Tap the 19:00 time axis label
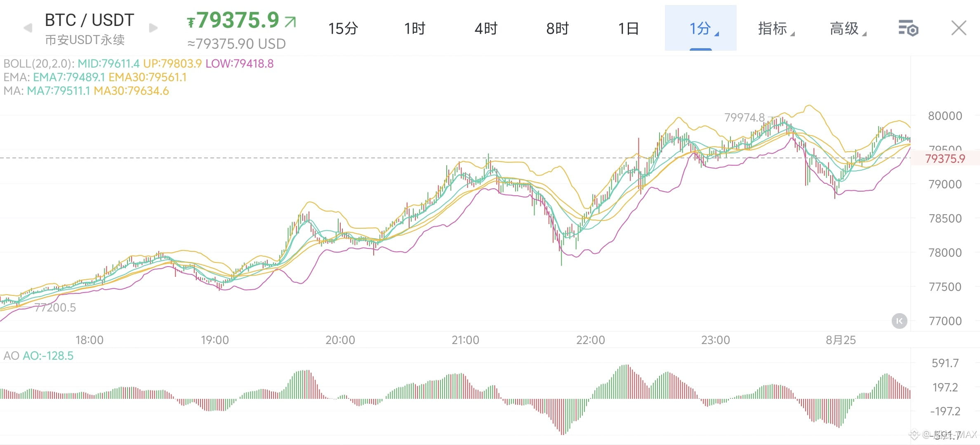 coord(215,340)
